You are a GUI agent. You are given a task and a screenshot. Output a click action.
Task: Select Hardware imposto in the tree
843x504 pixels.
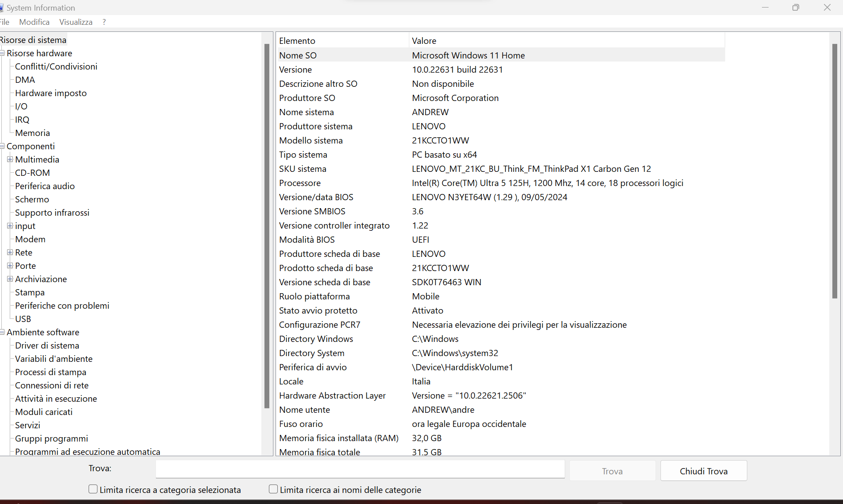[x=51, y=93]
